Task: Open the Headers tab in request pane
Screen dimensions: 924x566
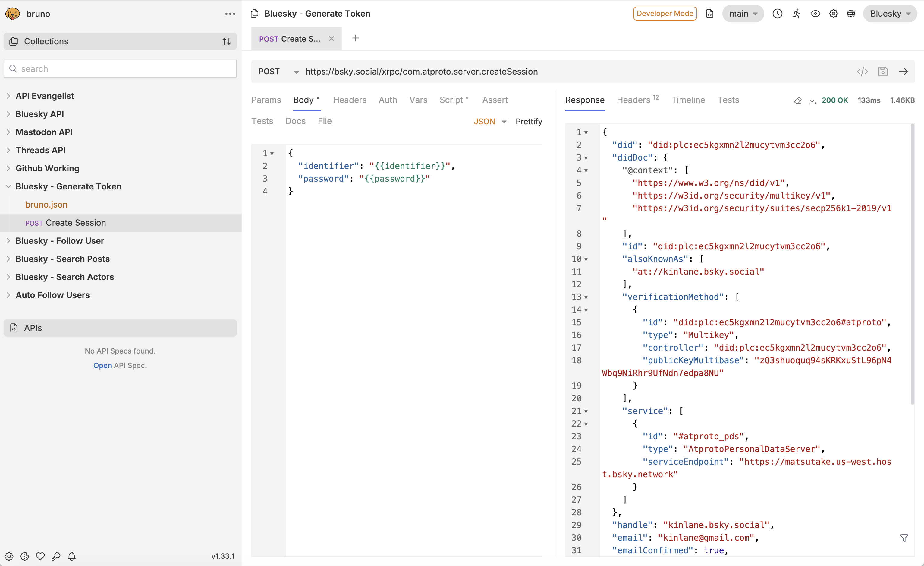Action: click(350, 100)
